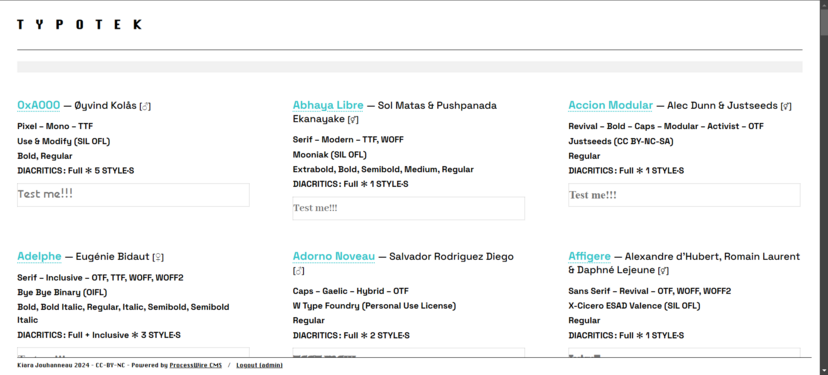Click 'Serif – Inclusive – OTF, TTF, WOFF, WOFF2' text
The height and width of the screenshot is (375, 828).
tap(100, 277)
